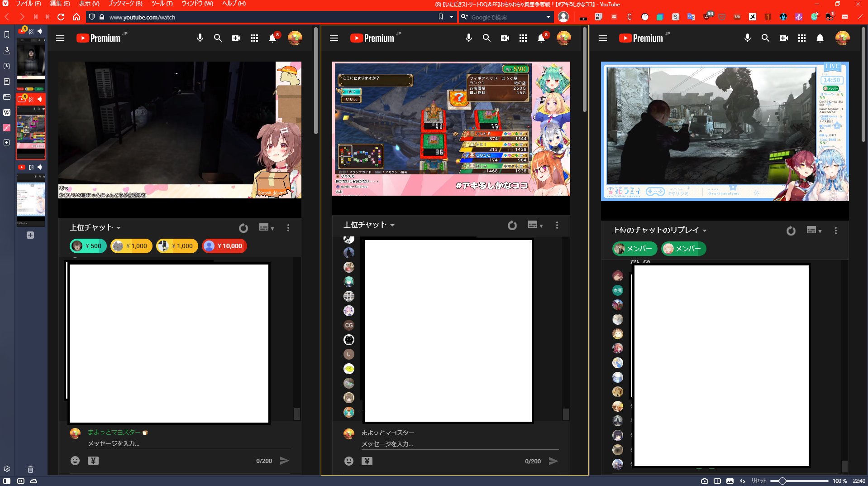Toggle image loading icon in status bar

point(730,481)
